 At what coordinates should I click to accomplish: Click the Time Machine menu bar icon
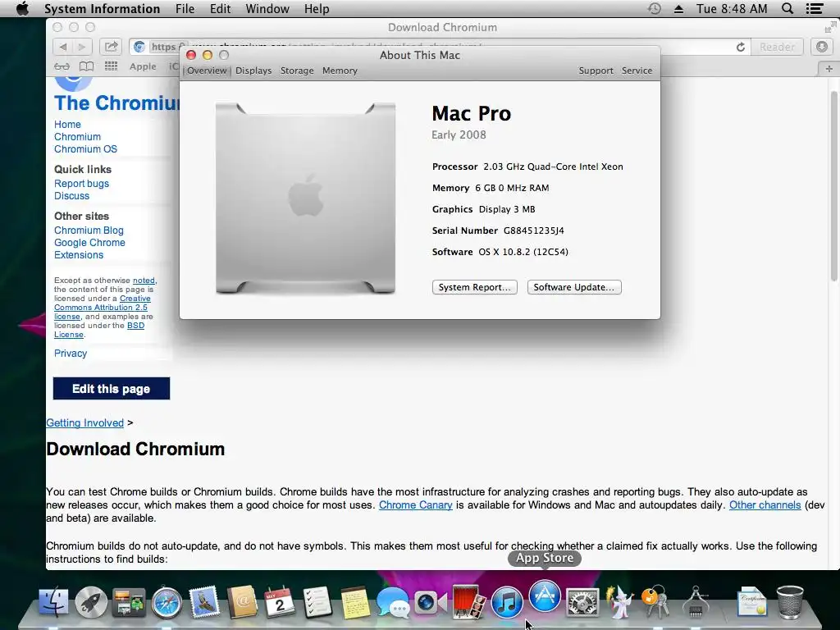coord(654,9)
